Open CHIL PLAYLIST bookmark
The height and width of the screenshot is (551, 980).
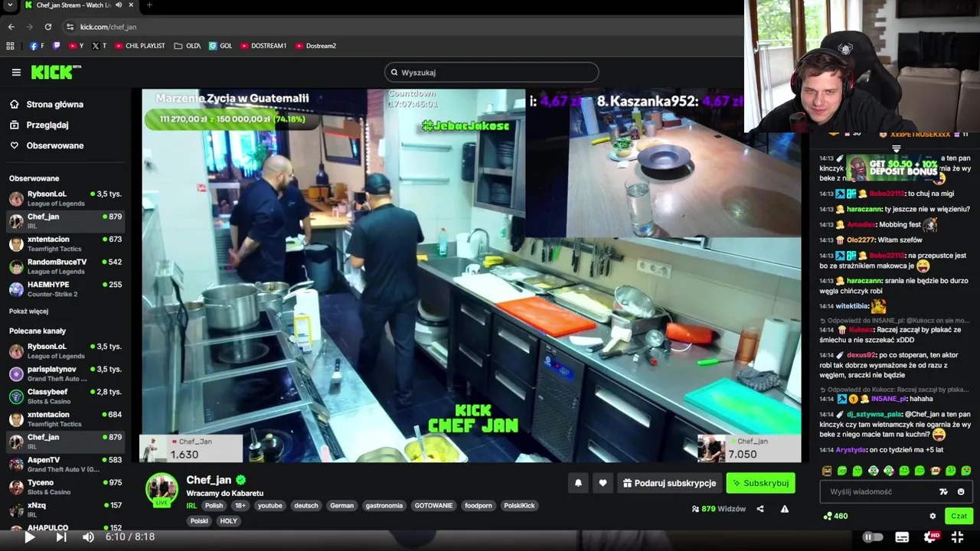click(140, 46)
